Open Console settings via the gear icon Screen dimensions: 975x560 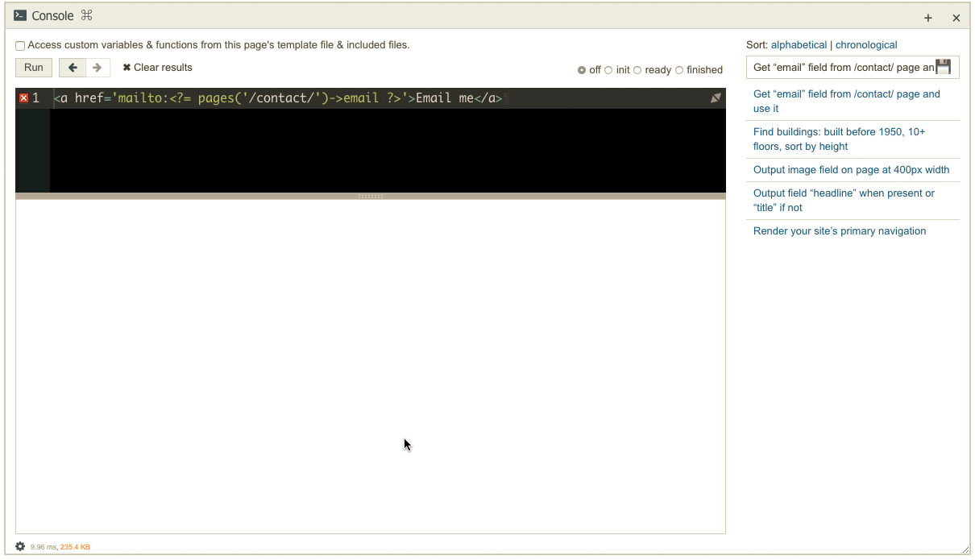click(x=19, y=546)
